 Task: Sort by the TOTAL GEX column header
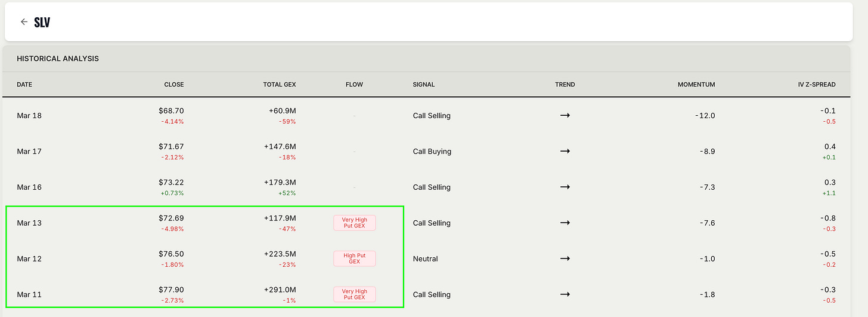coord(280,85)
